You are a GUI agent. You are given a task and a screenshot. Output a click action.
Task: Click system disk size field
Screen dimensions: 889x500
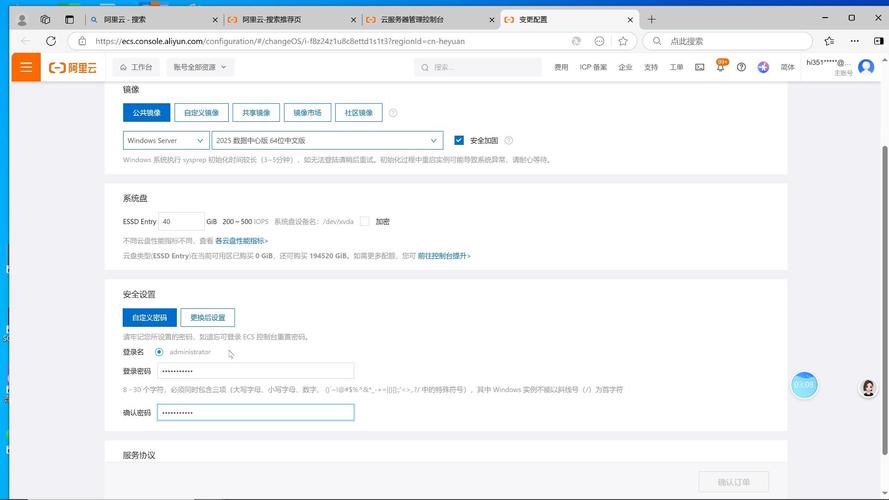pyautogui.click(x=181, y=221)
